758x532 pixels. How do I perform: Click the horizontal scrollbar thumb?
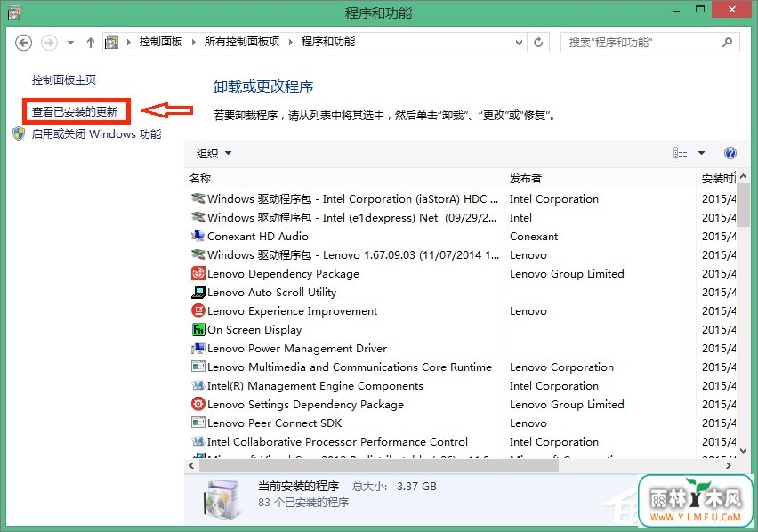click(379, 466)
